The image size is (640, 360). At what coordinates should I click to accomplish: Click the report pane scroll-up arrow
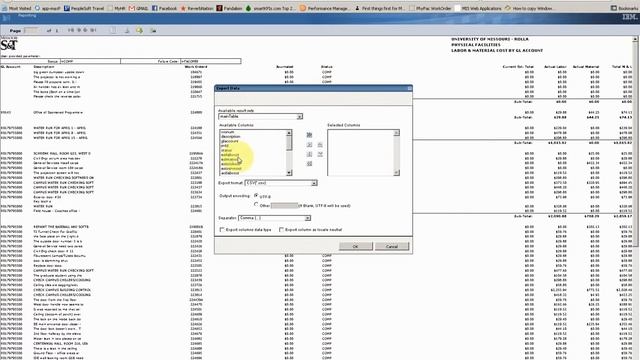coord(635,39)
